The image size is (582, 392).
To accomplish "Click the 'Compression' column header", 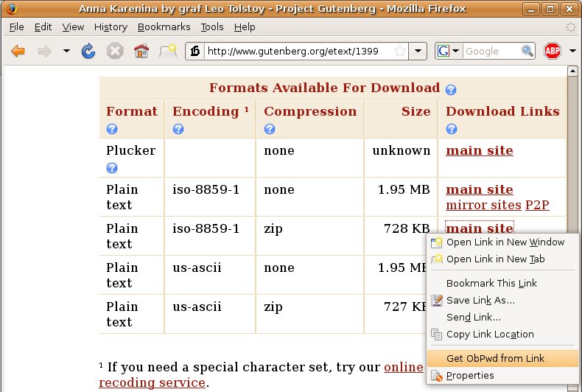I will click(x=310, y=111).
